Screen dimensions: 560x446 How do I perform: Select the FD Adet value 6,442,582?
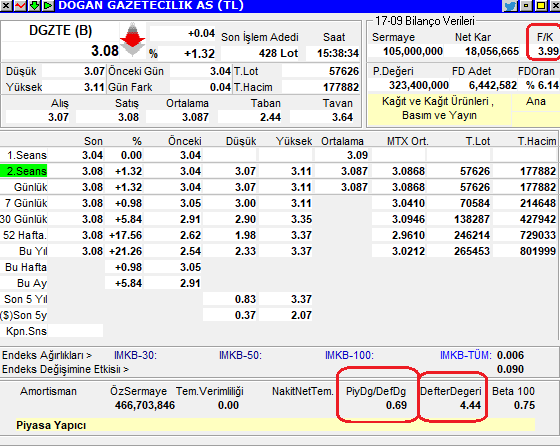(x=493, y=85)
